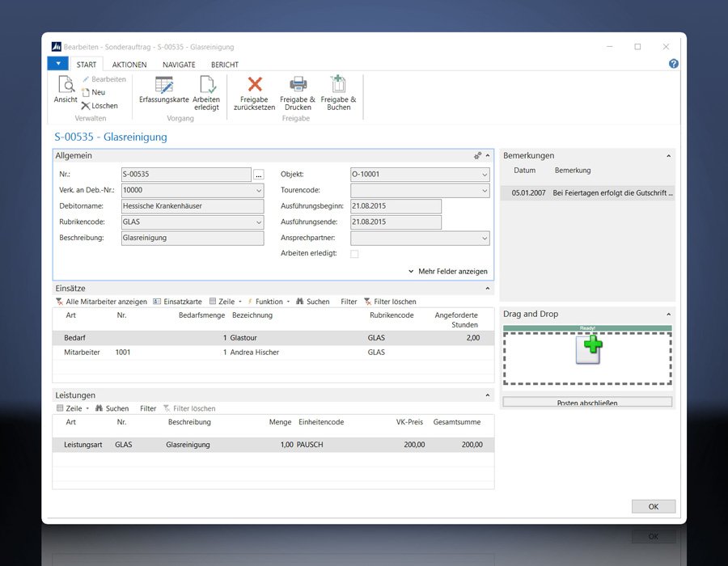The width and height of the screenshot is (728, 566).
Task: Collapse the Bemerkungen panel
Action: [667, 155]
